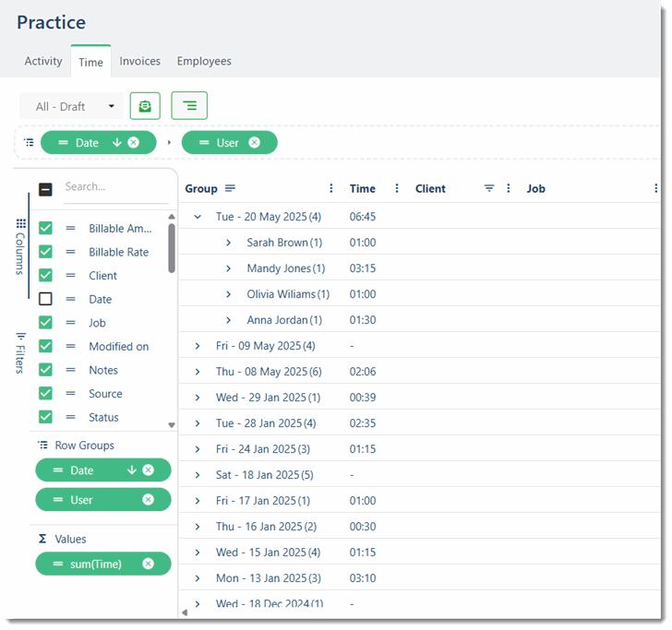Expand the Mon - 13 Jan 2025 group
This screenshot has height=630, width=672.
[x=198, y=578]
